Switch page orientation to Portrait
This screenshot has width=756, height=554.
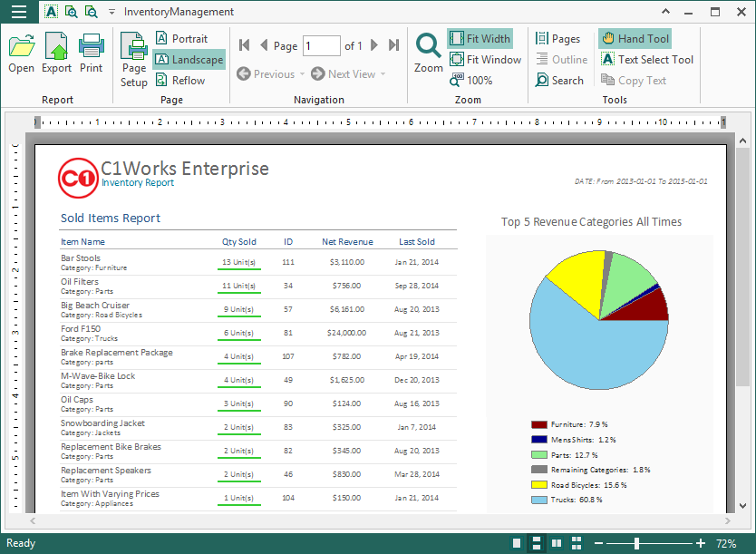pos(182,39)
